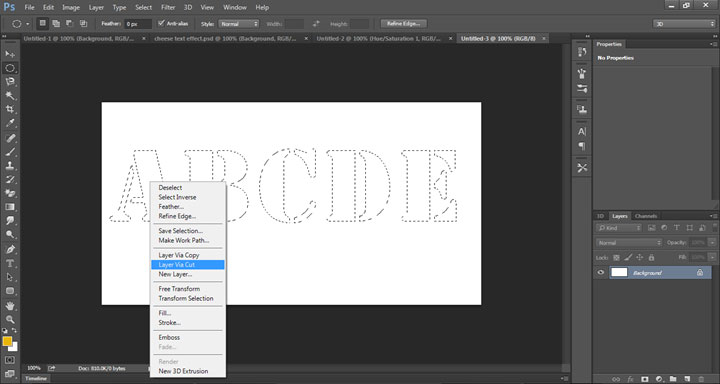The image size is (720, 384).
Task: Swap foreground and background colors
Action: coord(14,330)
